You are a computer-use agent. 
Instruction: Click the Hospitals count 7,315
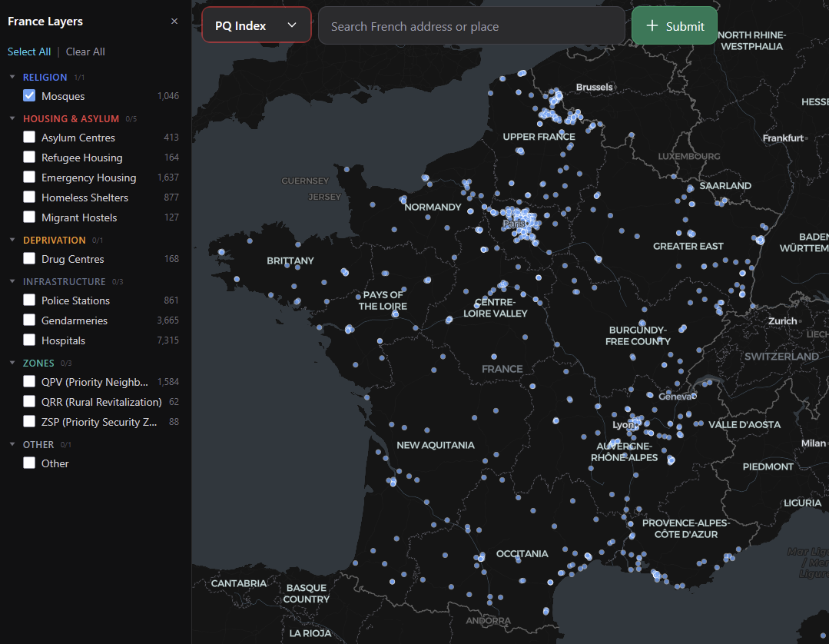(x=168, y=340)
